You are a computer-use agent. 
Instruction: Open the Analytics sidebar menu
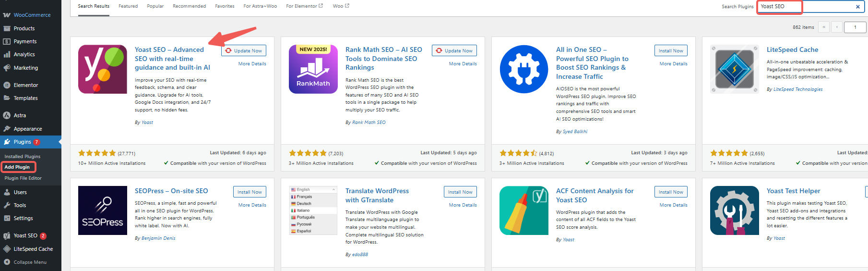24,55
